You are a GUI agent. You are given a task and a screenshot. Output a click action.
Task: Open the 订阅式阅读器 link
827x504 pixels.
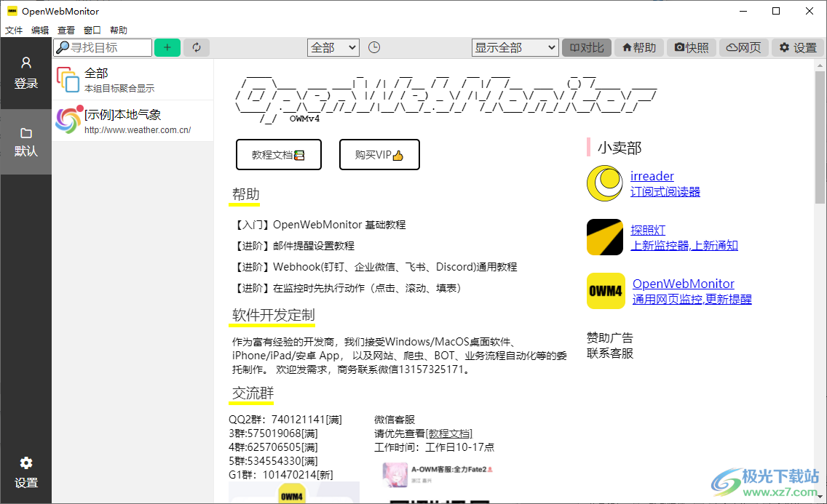[665, 192]
